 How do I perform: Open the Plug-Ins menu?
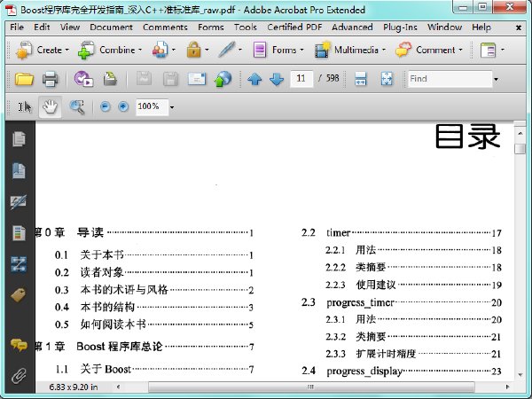pyautogui.click(x=400, y=27)
